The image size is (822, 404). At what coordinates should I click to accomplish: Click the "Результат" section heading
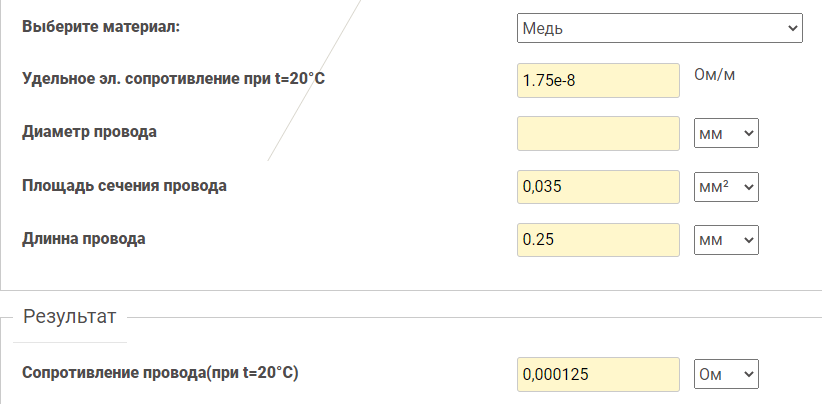[70, 317]
